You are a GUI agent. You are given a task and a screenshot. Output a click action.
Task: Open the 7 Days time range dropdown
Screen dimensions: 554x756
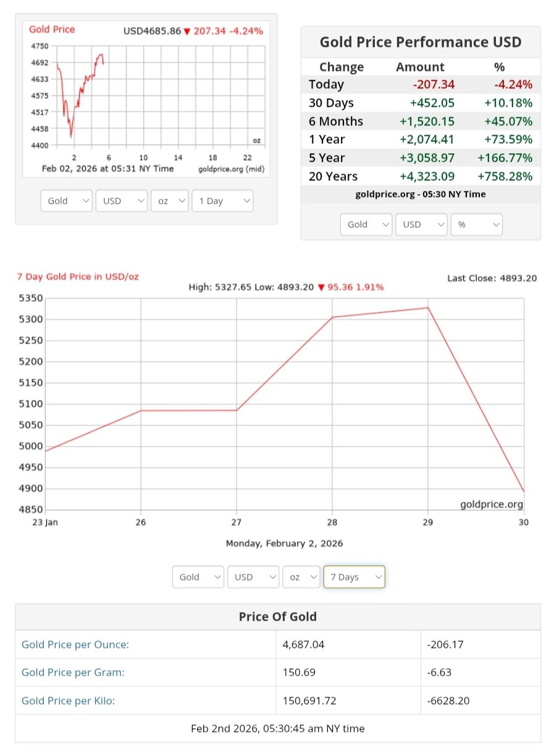point(354,577)
